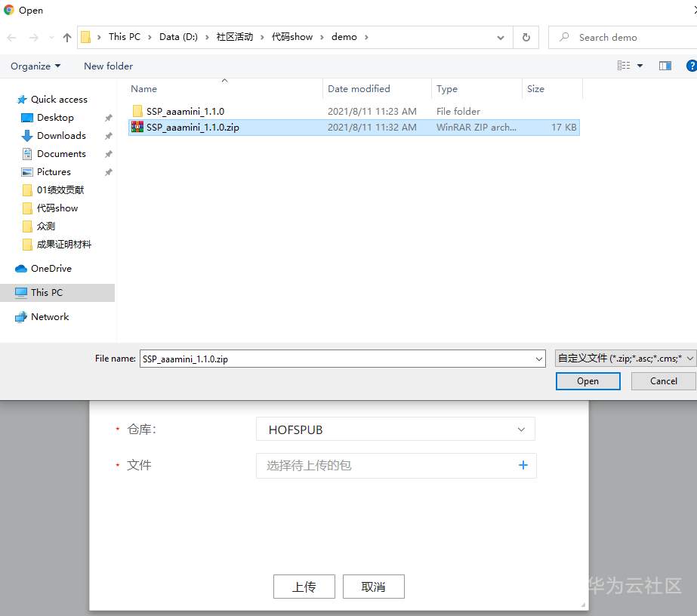697x616 pixels.
Task: Toggle the preview pane
Action: click(x=665, y=66)
